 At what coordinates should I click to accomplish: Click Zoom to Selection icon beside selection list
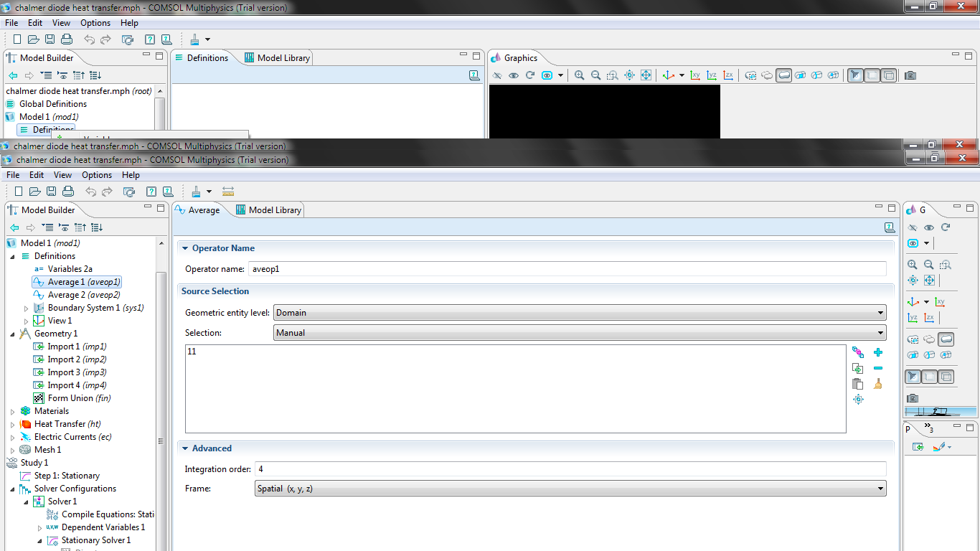point(858,400)
